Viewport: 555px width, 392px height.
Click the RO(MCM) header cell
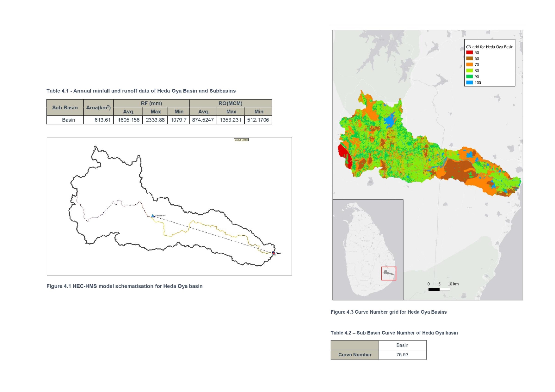(x=230, y=103)
